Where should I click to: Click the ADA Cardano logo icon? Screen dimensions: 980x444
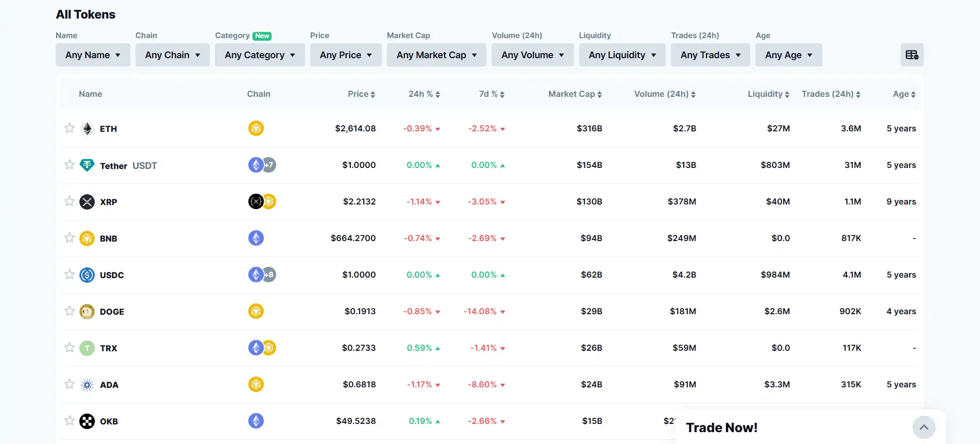pyautogui.click(x=87, y=385)
